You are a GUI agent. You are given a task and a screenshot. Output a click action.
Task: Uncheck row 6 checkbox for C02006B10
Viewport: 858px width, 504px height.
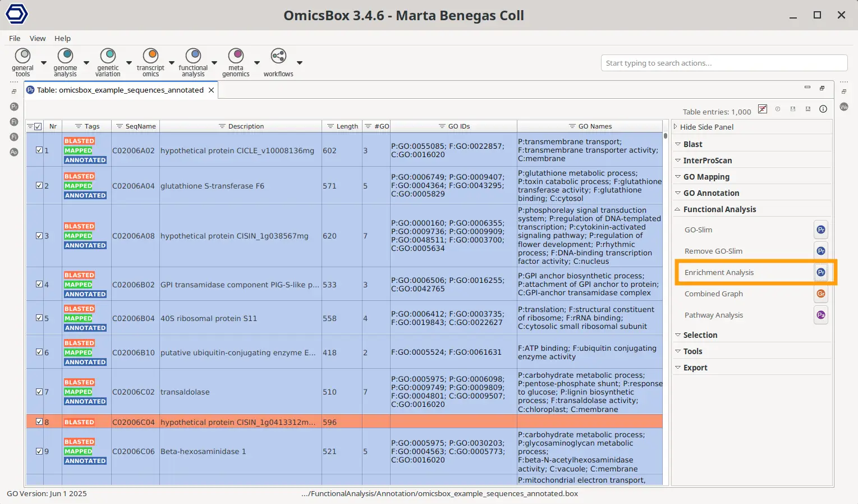coord(39,352)
